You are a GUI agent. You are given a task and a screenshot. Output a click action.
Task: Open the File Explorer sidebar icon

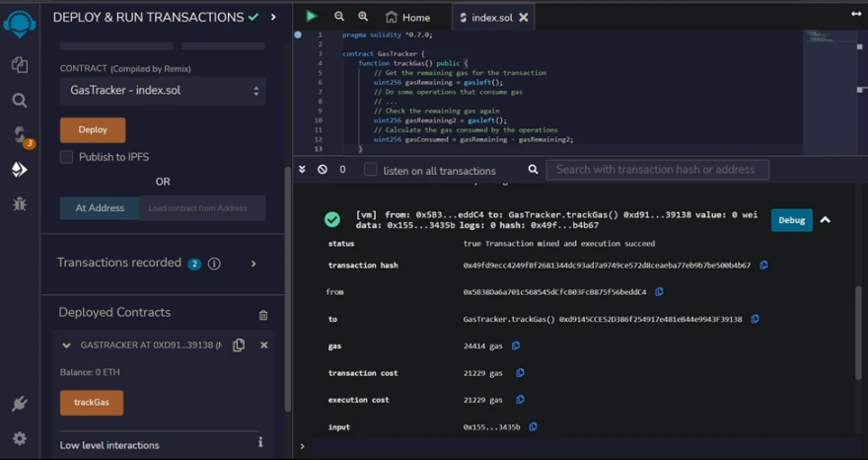pyautogui.click(x=20, y=65)
